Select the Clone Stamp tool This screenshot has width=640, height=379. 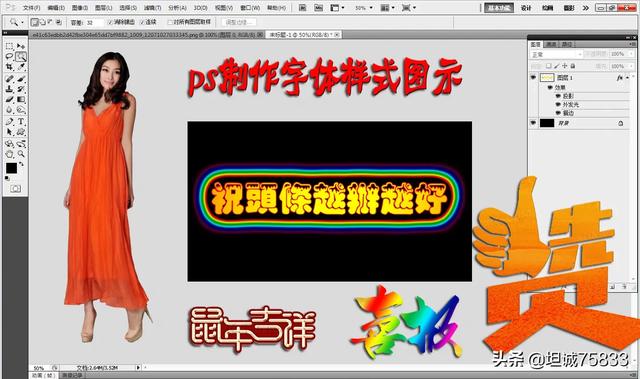(9, 89)
